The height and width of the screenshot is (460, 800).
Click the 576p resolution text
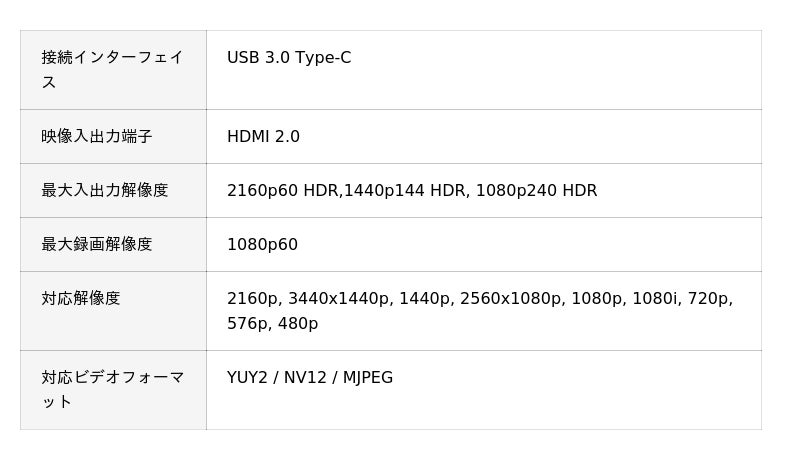click(246, 324)
